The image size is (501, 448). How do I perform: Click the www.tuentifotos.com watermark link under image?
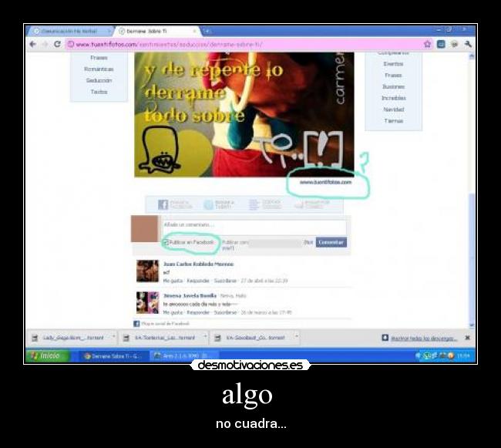[x=325, y=182]
